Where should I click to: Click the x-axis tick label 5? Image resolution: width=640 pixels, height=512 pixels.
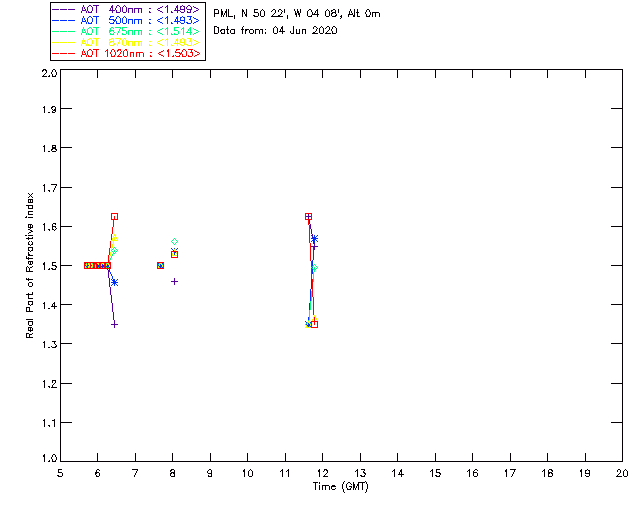[x=60, y=473]
